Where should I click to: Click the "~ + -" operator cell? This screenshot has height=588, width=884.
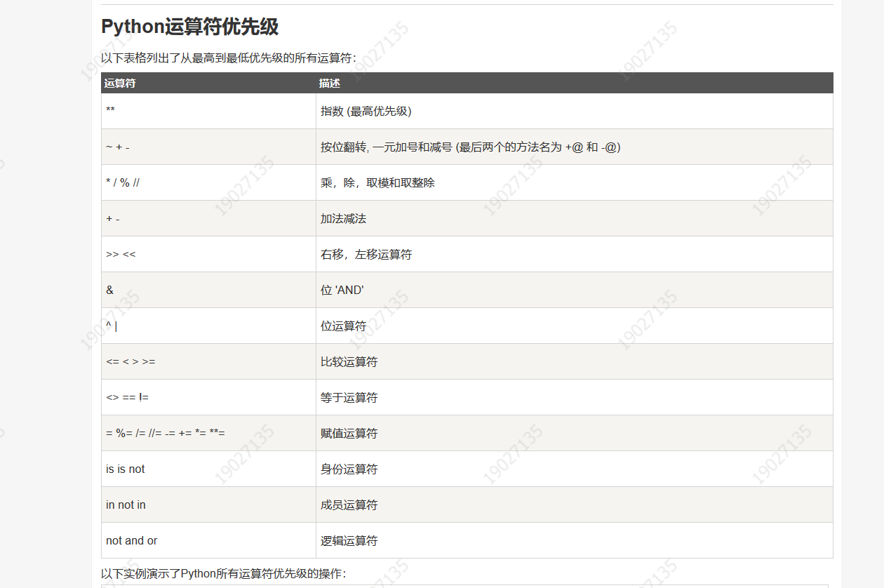(208, 147)
